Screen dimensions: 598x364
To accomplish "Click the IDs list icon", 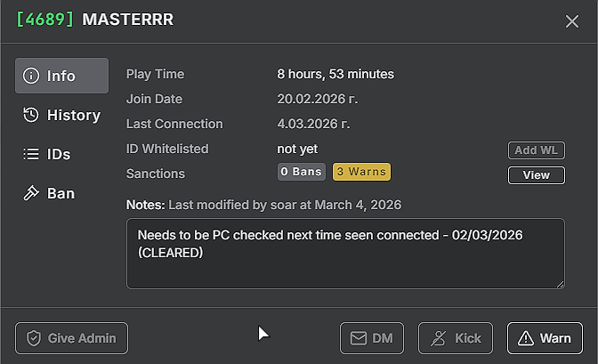I will pos(31,154).
